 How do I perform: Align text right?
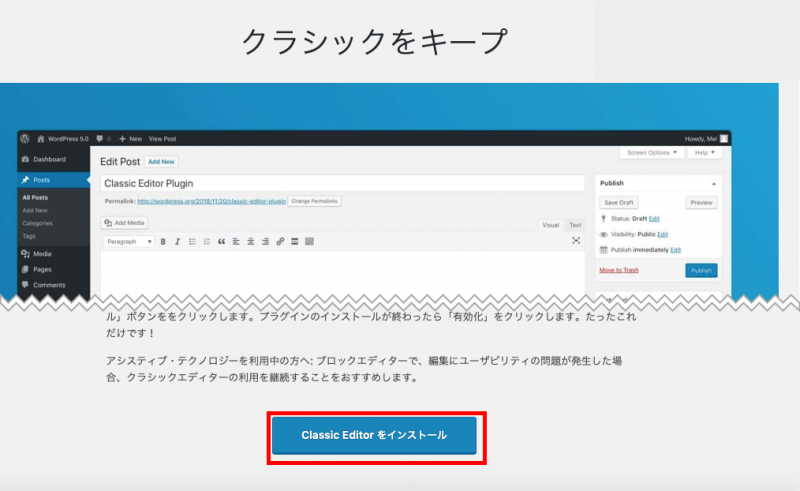point(265,241)
